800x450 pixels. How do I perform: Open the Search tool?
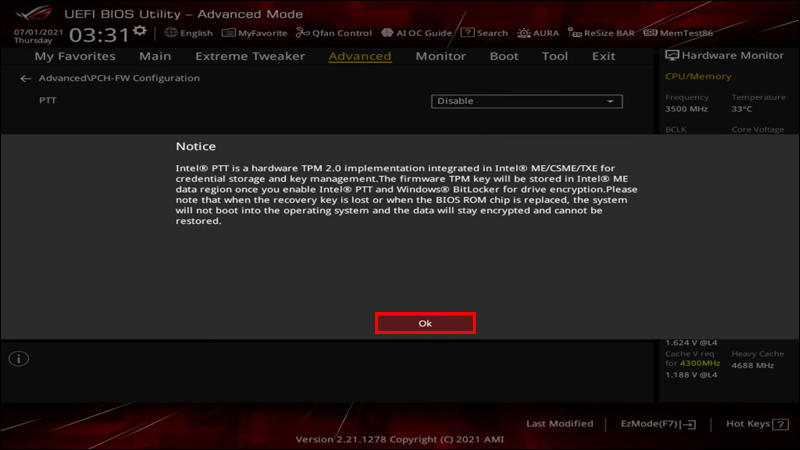pyautogui.click(x=484, y=33)
